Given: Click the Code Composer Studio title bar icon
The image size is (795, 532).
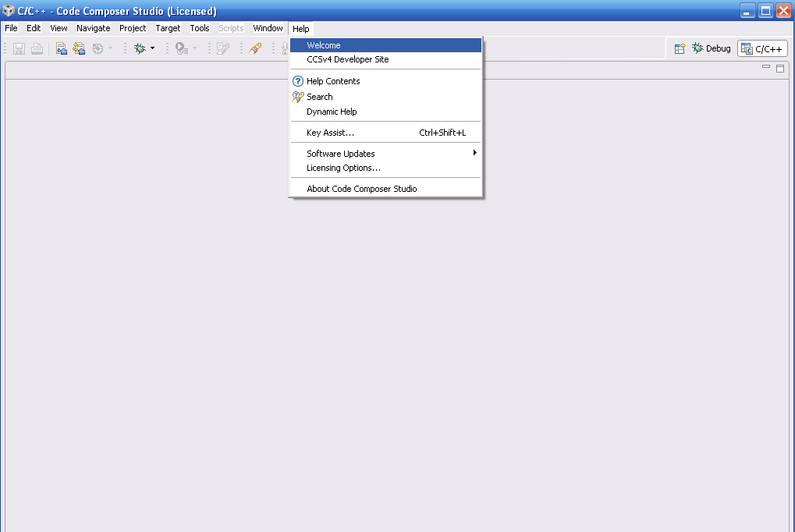Looking at the screenshot, I should (x=8, y=10).
